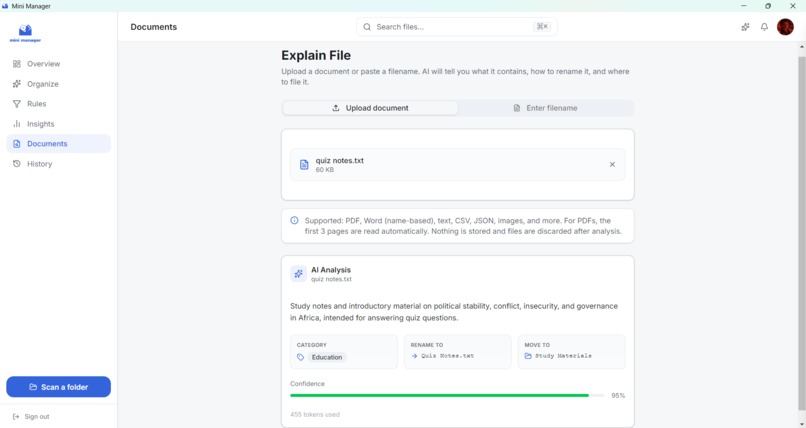The width and height of the screenshot is (806, 428).
Task: Click the tag icon in Category card
Action: pyautogui.click(x=301, y=357)
